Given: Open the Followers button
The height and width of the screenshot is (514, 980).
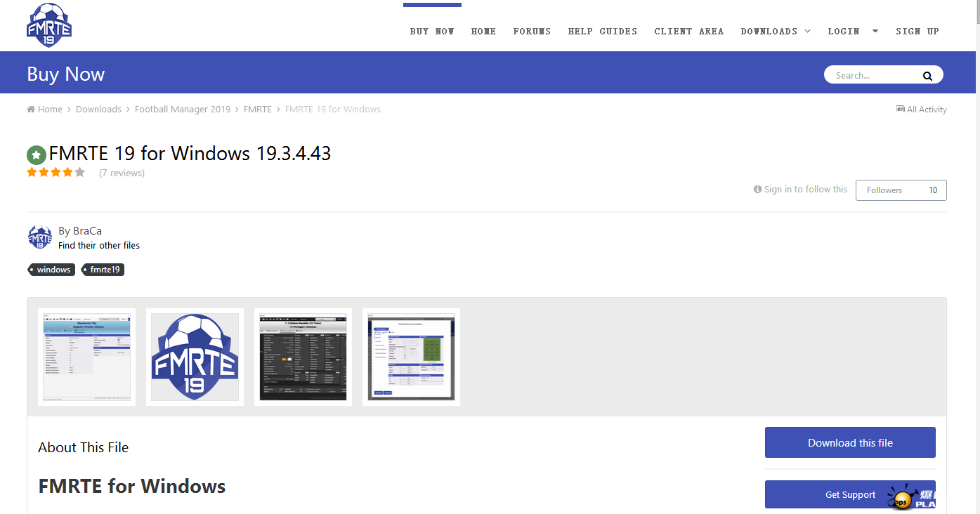Looking at the screenshot, I should click(901, 190).
